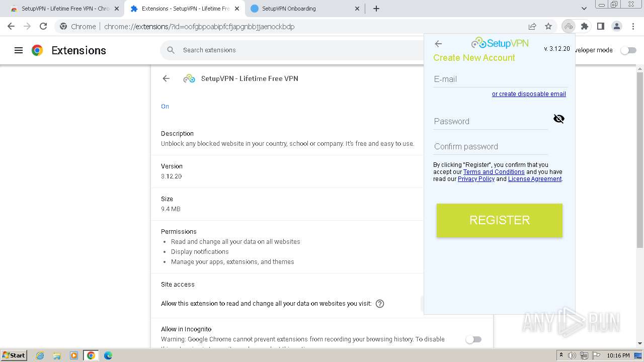Click the Display notifications permission
The image size is (644, 362).
tap(200, 252)
